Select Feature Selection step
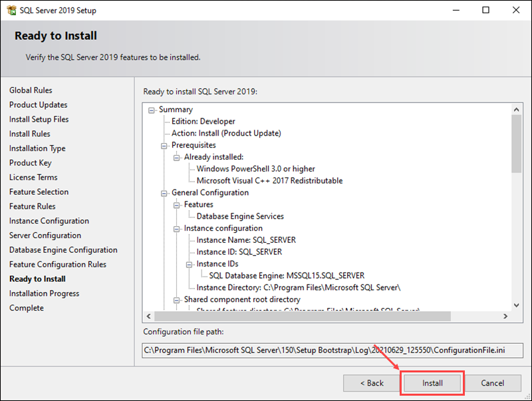The height and width of the screenshot is (401, 532). point(39,192)
